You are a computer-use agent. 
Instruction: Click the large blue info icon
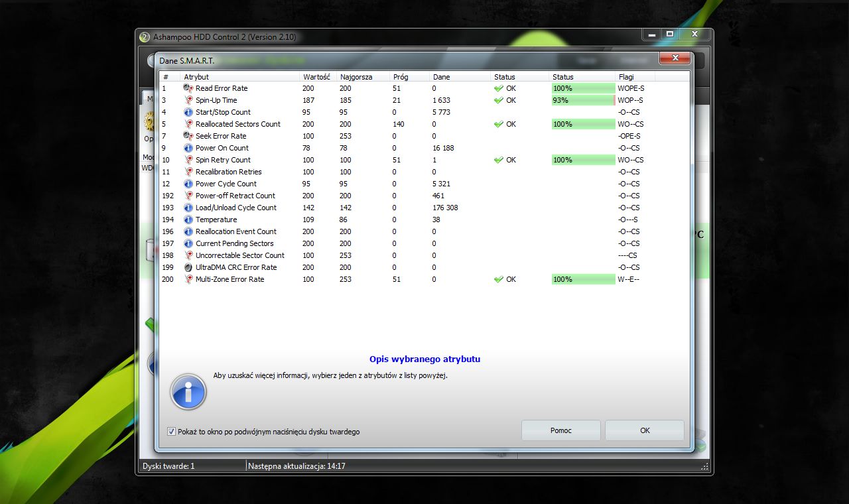[x=188, y=391]
